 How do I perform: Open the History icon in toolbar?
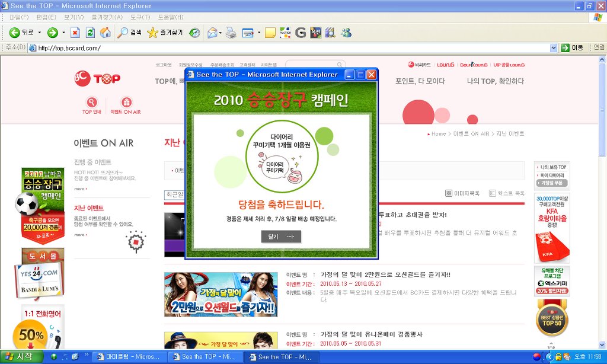pos(194,33)
